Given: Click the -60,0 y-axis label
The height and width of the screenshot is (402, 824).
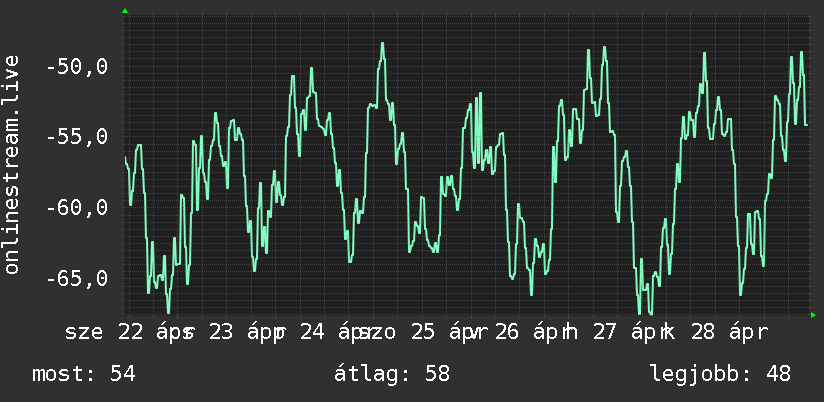Looking at the screenshot, I should pyautogui.click(x=77, y=208).
